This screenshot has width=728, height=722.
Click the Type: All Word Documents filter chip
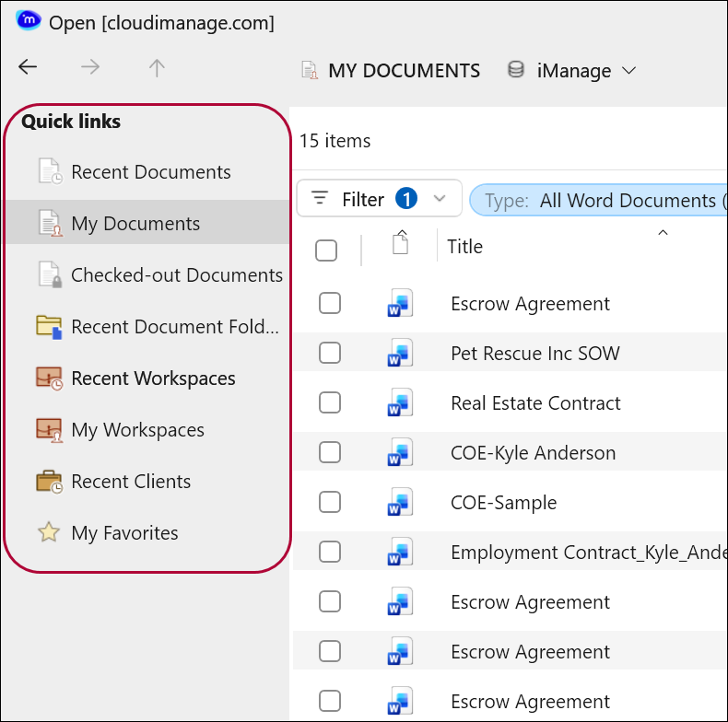click(599, 201)
